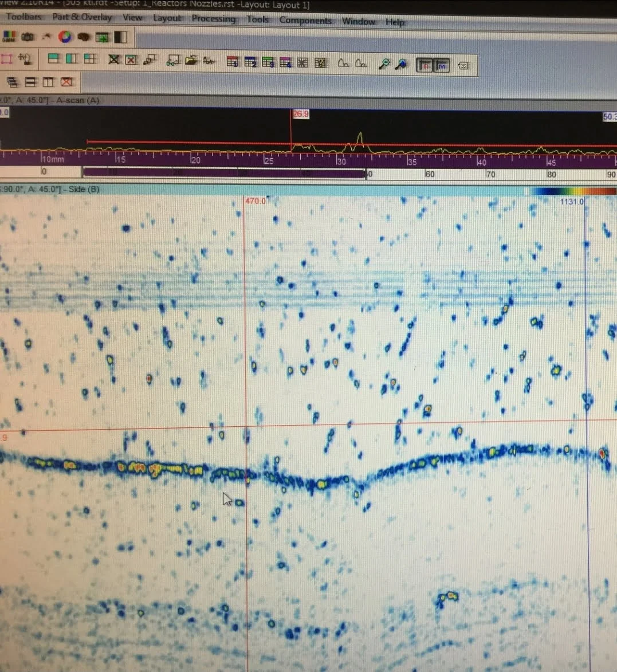Open the Toolbars menu
This screenshot has height=672, width=617.
23,16
